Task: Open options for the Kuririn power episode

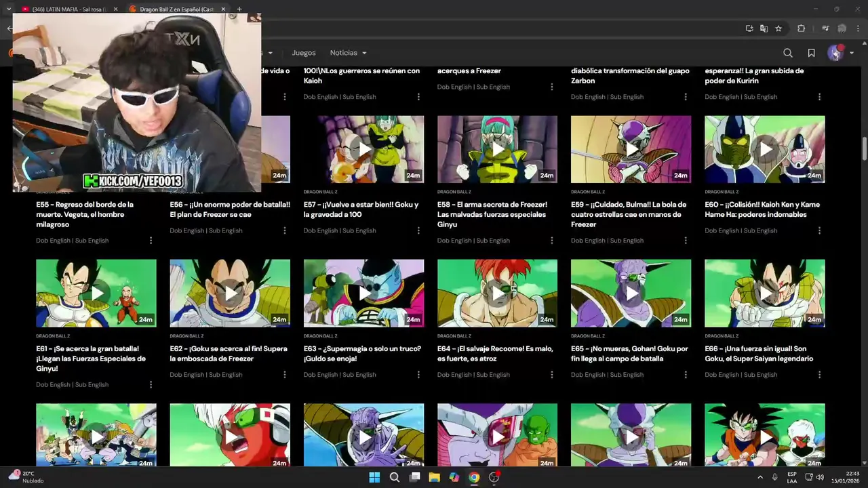Action: point(818,97)
